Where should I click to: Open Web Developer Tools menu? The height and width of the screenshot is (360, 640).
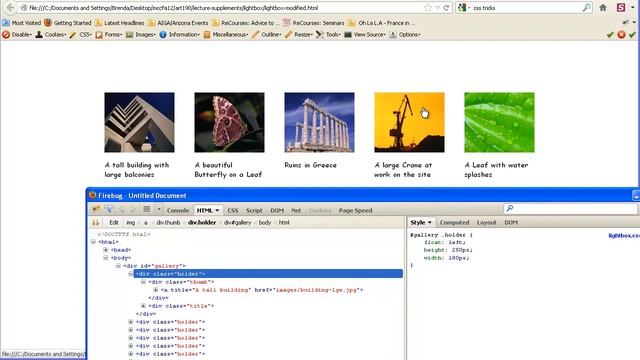tap(328, 35)
